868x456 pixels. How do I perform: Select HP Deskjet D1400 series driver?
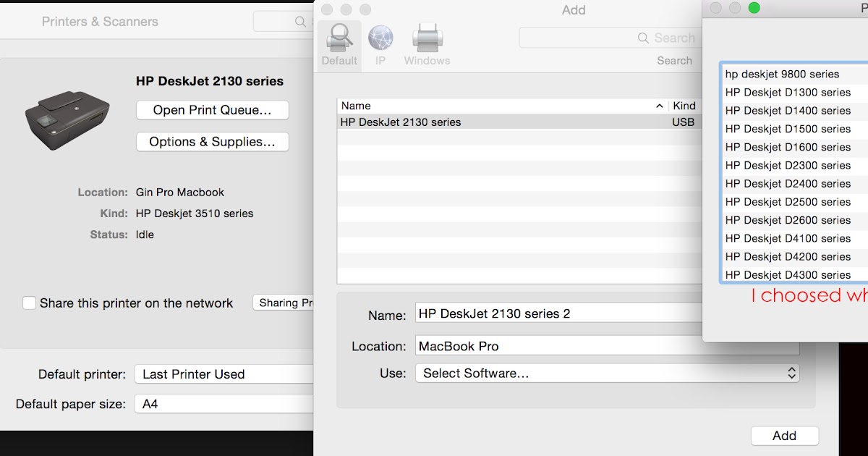pos(796,111)
